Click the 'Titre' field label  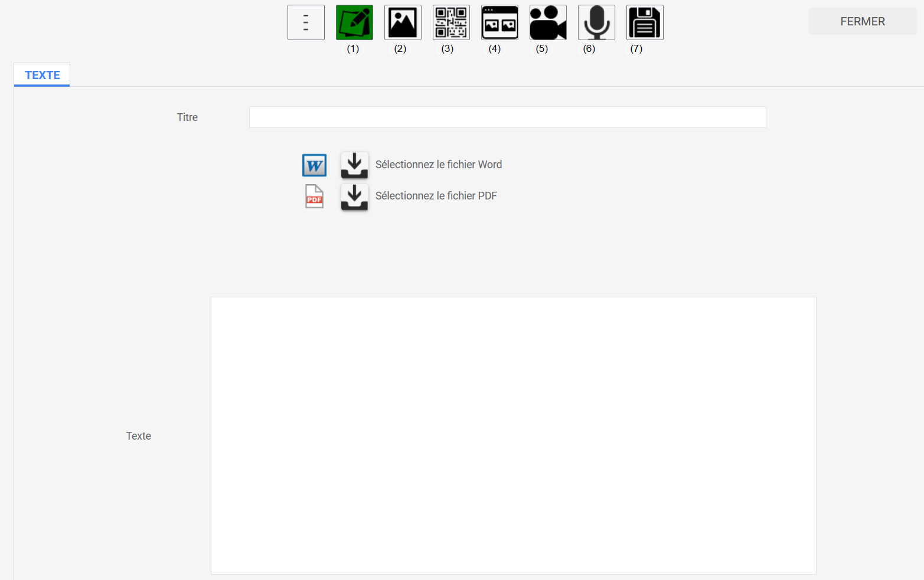(x=187, y=117)
